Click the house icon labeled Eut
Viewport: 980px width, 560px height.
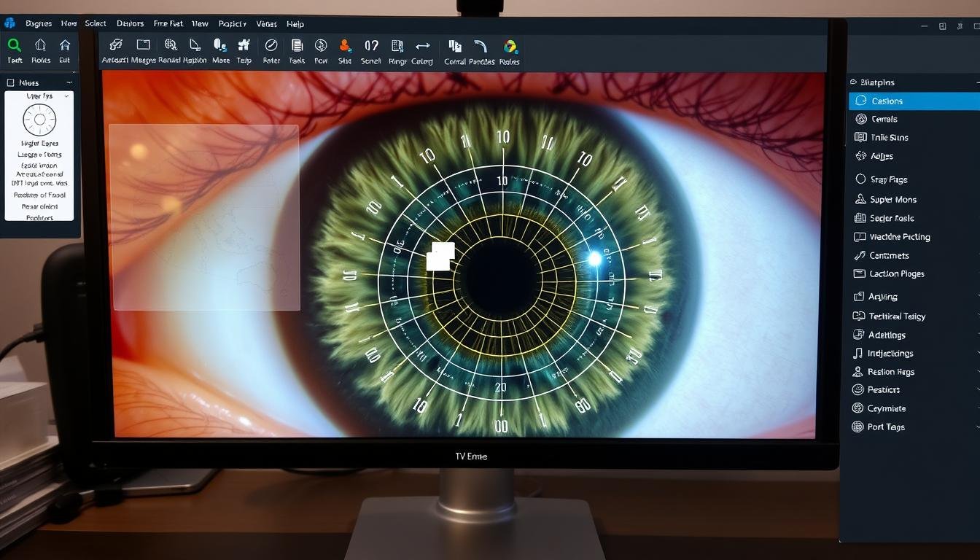65,45
